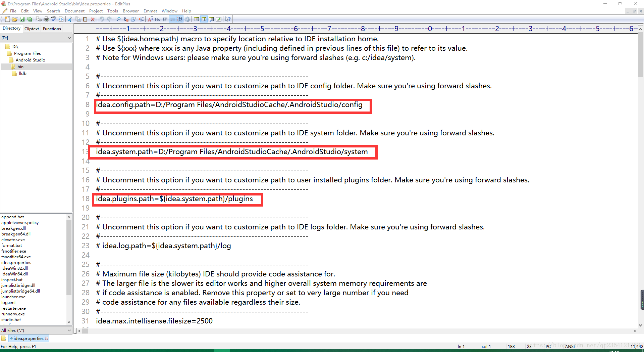Click line 23 idea.log.path text
This screenshot has height=352, width=644.
[x=163, y=246]
